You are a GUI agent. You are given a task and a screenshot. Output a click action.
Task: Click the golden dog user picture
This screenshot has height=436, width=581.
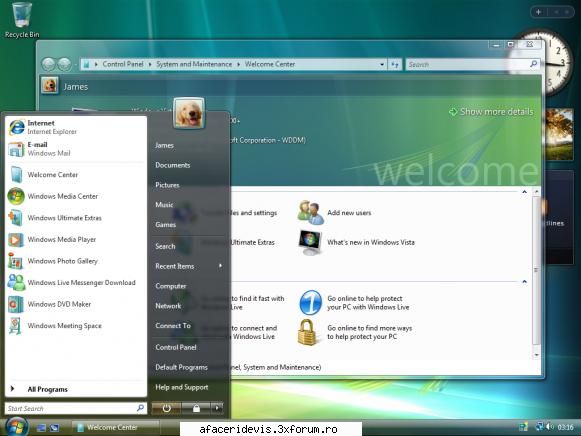tap(189, 113)
